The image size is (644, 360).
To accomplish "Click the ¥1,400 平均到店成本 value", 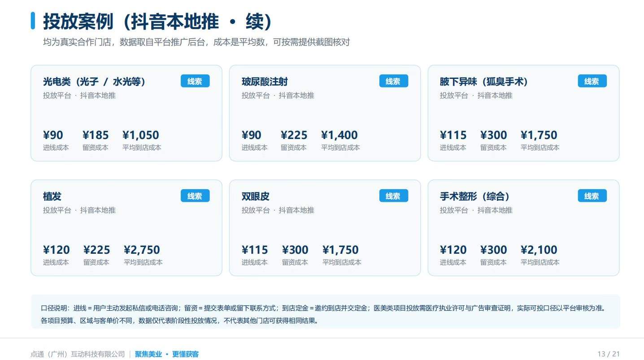I will click(x=339, y=135).
